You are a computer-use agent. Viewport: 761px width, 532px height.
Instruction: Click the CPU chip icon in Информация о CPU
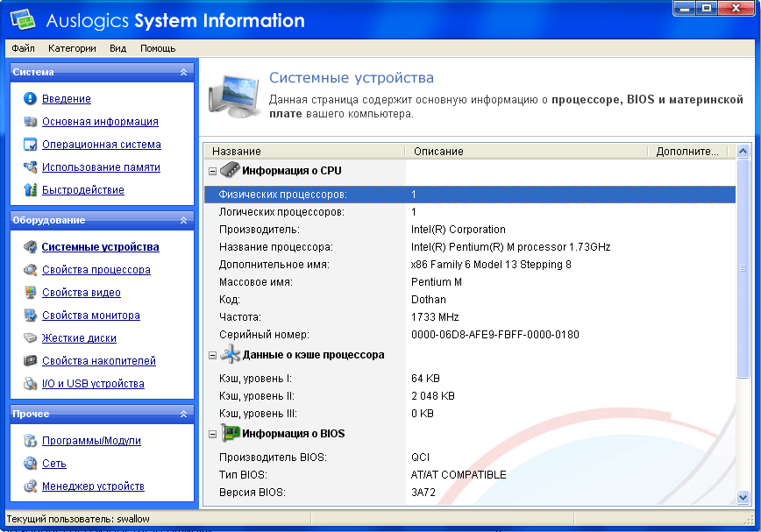tap(230, 170)
